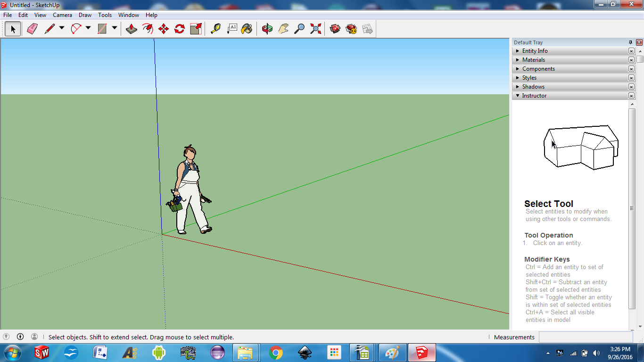
Task: Open the Camera menu
Action: [x=62, y=15]
